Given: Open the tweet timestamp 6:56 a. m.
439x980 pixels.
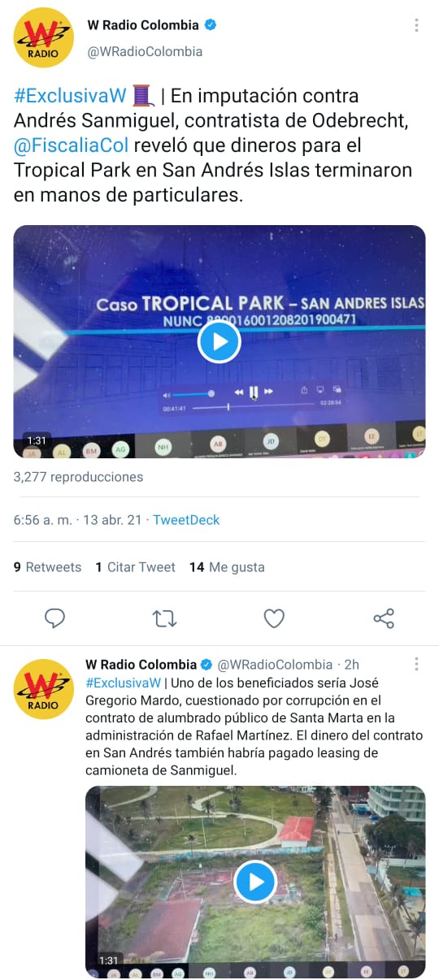Looking at the screenshot, I should [42, 520].
